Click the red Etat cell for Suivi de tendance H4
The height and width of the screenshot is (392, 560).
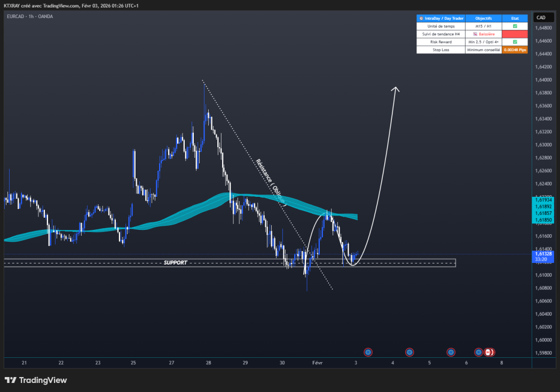[515, 34]
